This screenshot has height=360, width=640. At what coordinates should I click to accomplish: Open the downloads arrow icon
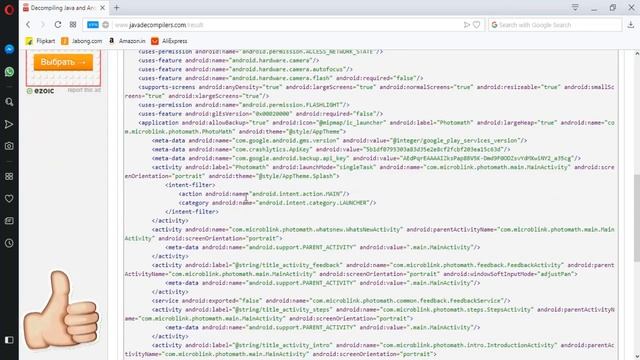click(631, 25)
